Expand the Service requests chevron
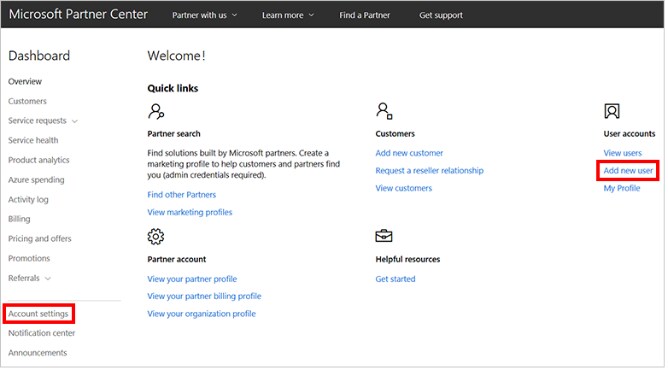Viewport: 668px width, 370px height. point(75,121)
